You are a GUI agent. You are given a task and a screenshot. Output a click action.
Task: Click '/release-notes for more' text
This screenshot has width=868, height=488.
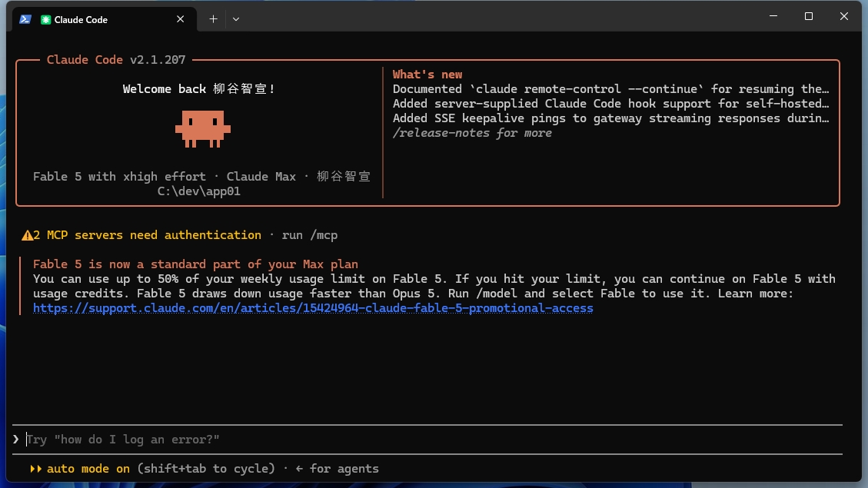[x=472, y=133]
